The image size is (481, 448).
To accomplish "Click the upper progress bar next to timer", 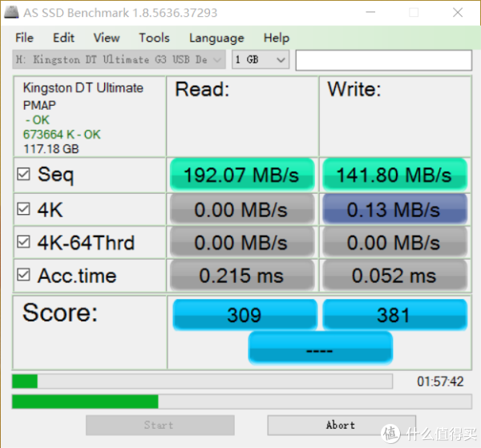I will [202, 381].
